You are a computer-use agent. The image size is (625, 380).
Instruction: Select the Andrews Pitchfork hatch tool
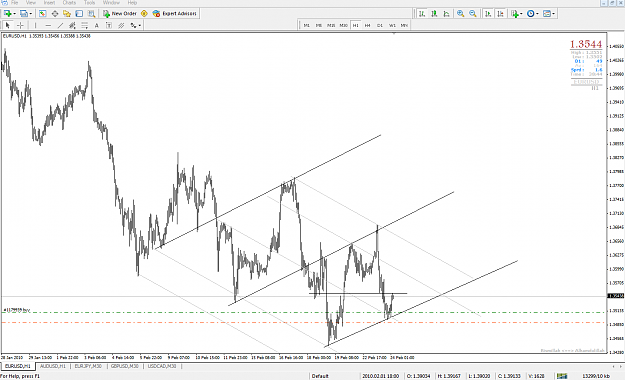(x=121, y=25)
